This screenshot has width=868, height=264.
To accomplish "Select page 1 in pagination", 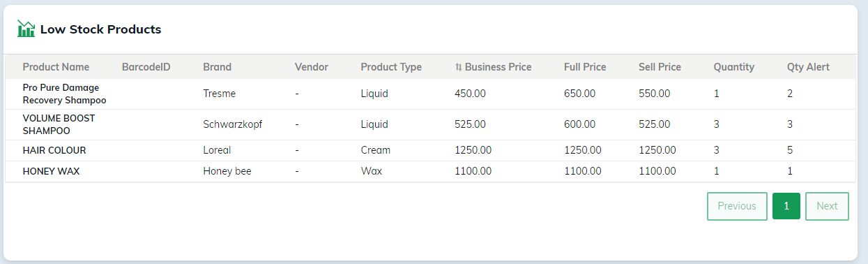I will (x=786, y=206).
